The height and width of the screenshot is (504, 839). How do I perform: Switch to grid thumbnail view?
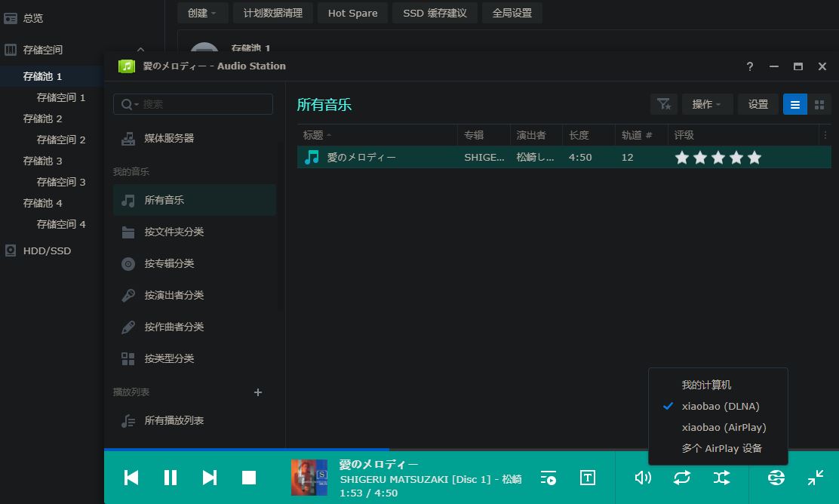tap(819, 105)
